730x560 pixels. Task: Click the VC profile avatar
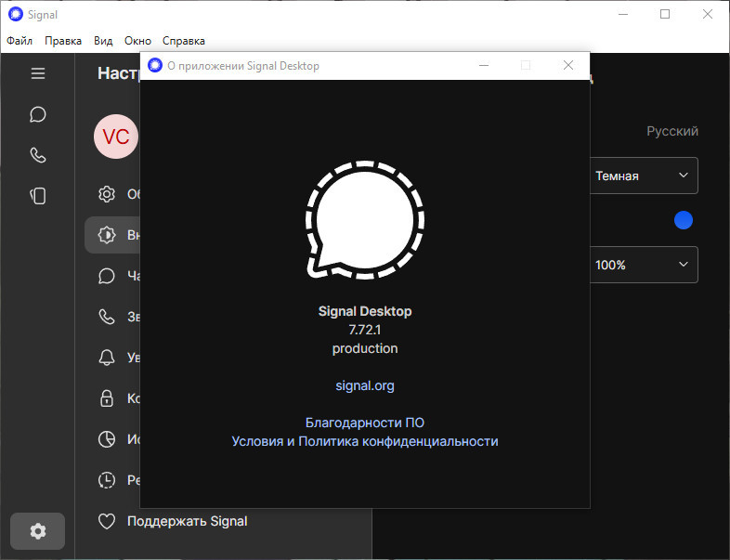tap(116, 137)
